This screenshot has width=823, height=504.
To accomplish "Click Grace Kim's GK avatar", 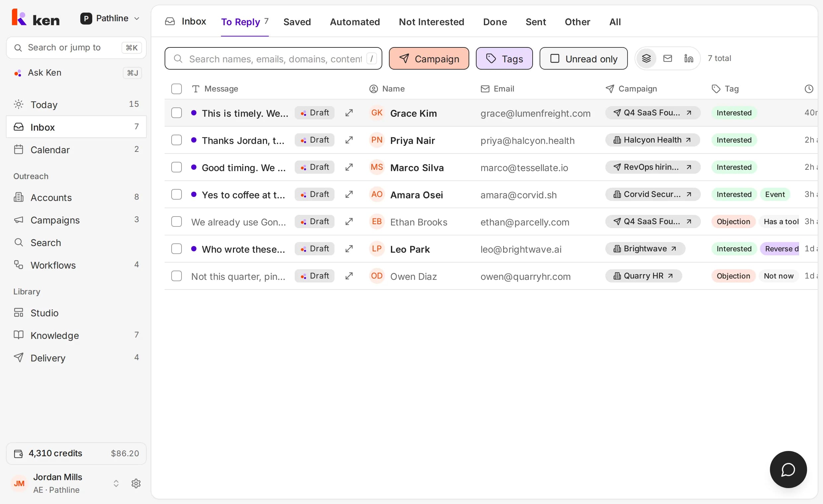I will [377, 113].
